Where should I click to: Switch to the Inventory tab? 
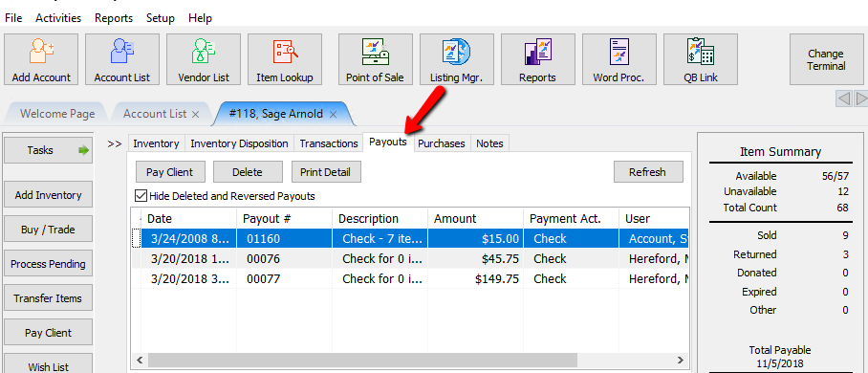pos(156,143)
